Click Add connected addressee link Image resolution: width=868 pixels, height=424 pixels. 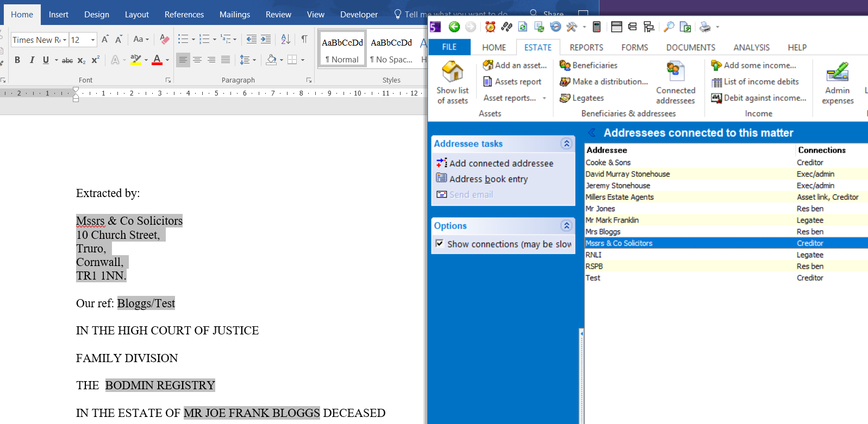point(501,163)
